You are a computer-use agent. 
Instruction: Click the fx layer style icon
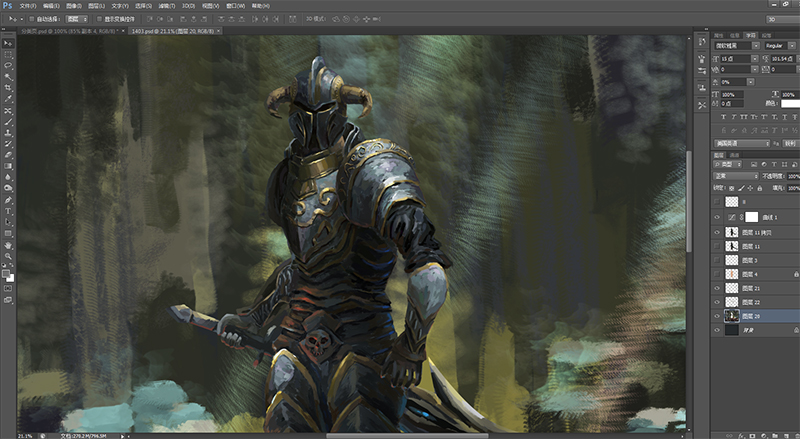pos(741,436)
